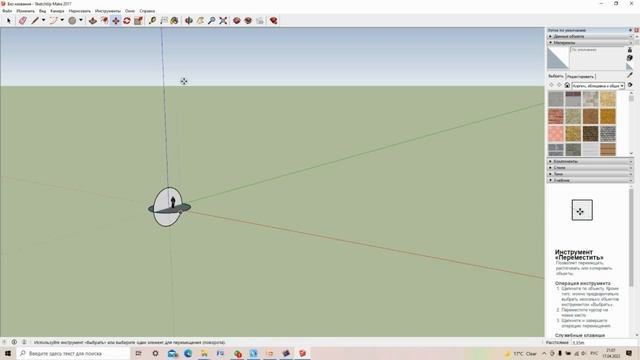This screenshot has width=640, height=360.
Task: Expand the Компоненты panel
Action: (590, 162)
